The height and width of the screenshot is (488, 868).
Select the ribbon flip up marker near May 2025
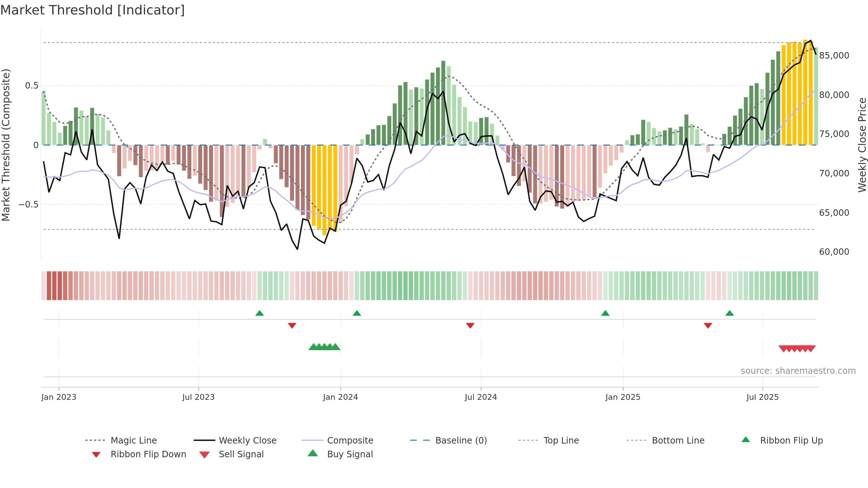click(730, 313)
